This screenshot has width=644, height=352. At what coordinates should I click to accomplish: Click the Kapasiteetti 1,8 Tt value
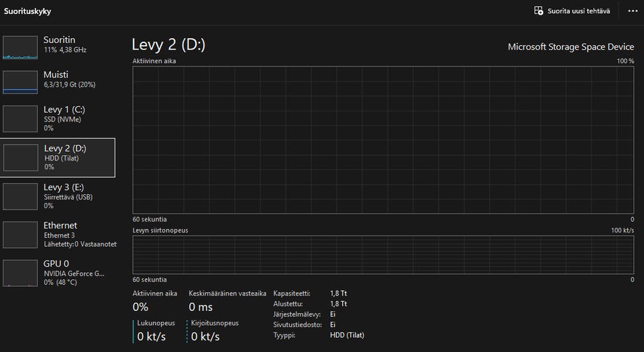coord(338,293)
